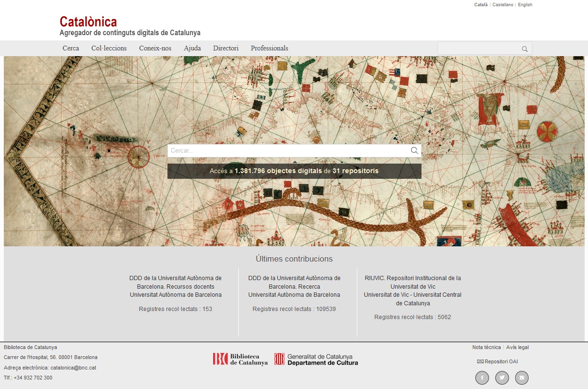Open the RIUVIC Repositori Institucional link
The image size is (588, 389).
(413, 282)
